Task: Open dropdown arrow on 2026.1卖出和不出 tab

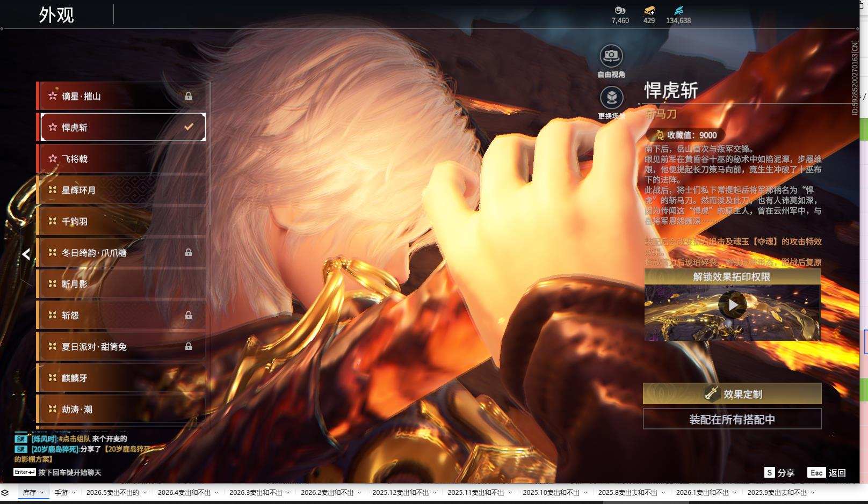Action: pos(735,492)
